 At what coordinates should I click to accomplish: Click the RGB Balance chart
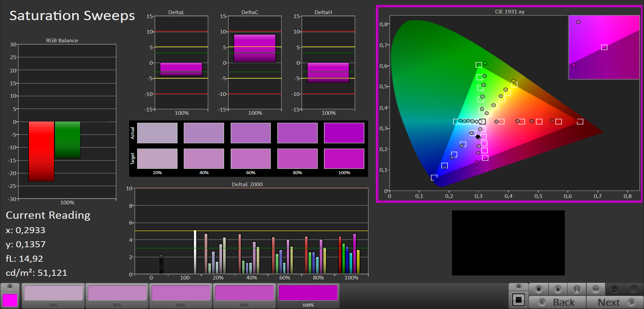(67, 121)
